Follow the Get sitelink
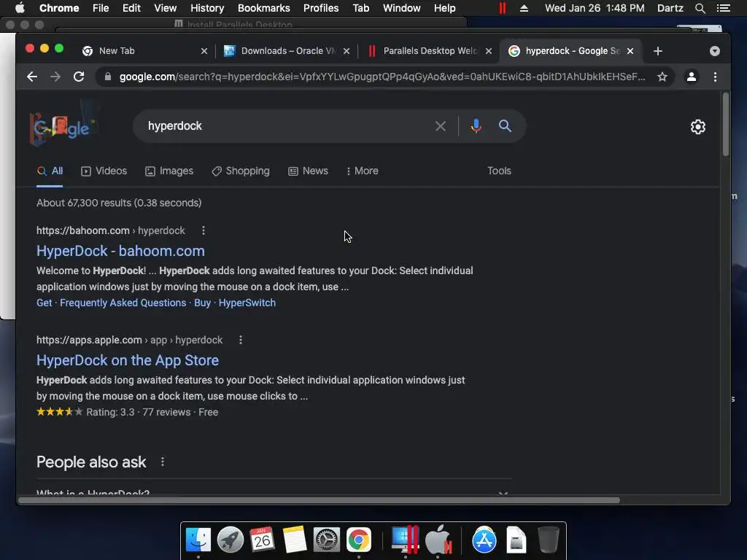Screen dimensions: 747x560 [44, 303]
